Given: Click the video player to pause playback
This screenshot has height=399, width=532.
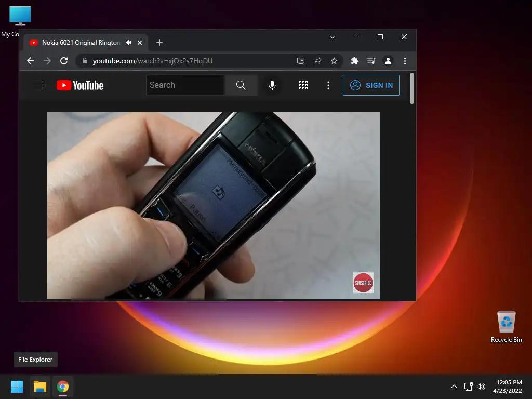Looking at the screenshot, I should pyautogui.click(x=214, y=206).
